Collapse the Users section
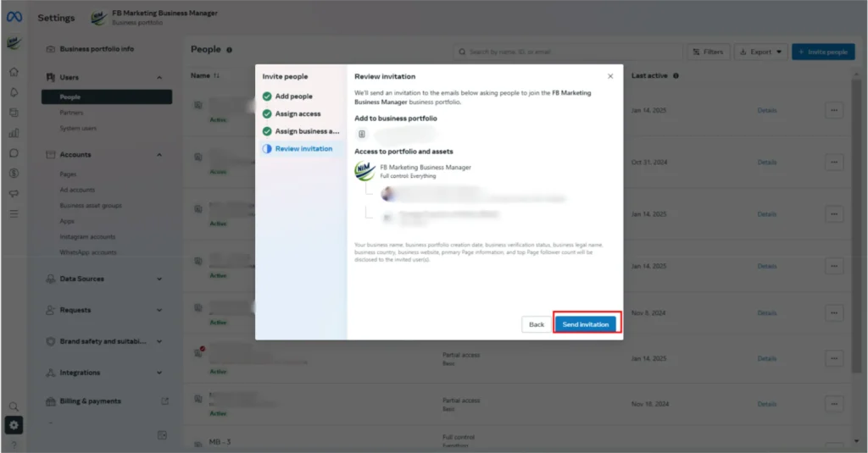The width and height of the screenshot is (868, 453). tap(159, 77)
